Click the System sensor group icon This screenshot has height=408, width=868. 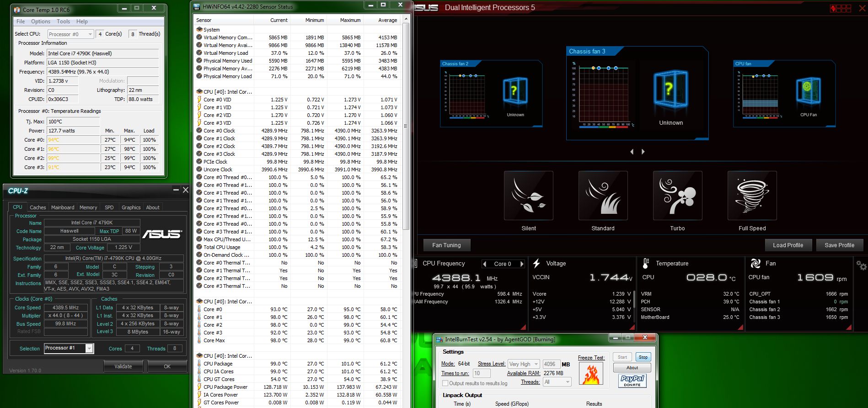[x=199, y=30]
